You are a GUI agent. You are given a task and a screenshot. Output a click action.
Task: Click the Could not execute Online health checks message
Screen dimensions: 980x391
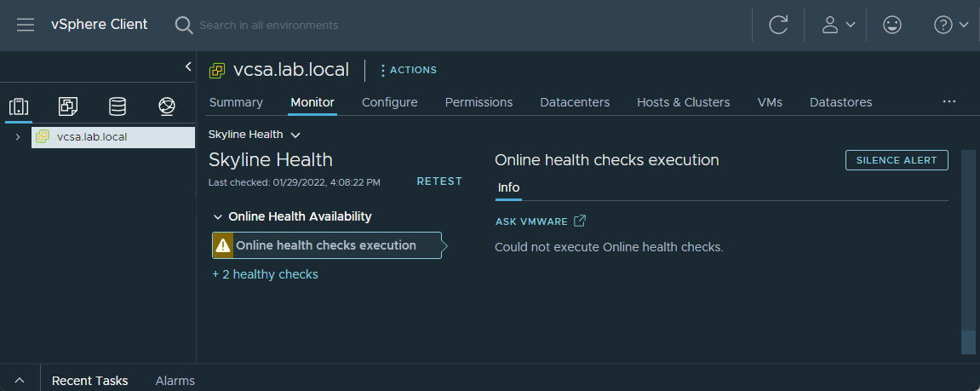609,247
